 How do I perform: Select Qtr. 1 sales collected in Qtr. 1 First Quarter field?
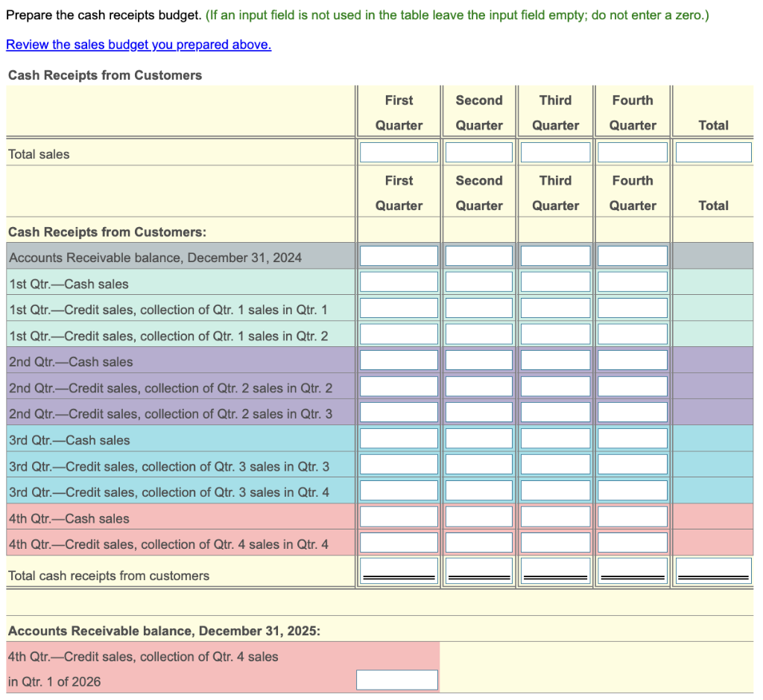(399, 308)
